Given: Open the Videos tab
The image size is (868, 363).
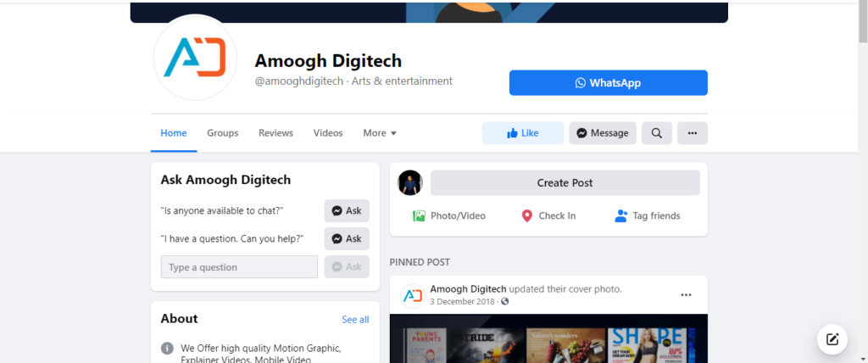Looking at the screenshot, I should pyautogui.click(x=328, y=133).
